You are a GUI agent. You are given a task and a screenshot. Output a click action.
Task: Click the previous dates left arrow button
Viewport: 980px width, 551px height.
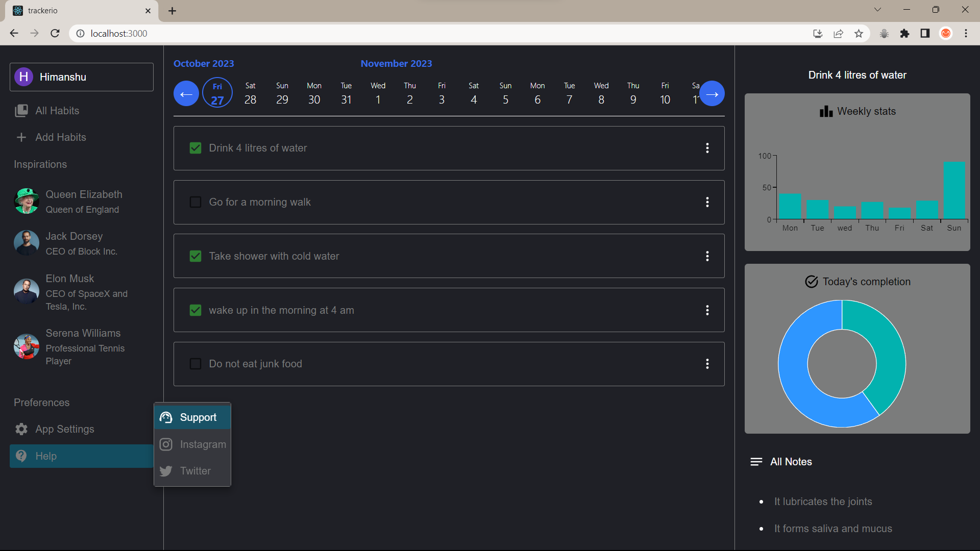(186, 94)
